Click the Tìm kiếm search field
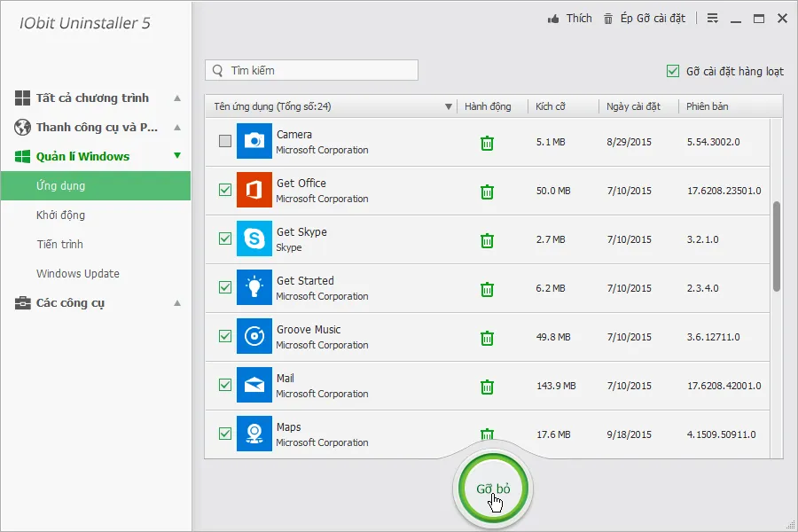Viewport: 798px width, 532px height. (311, 70)
